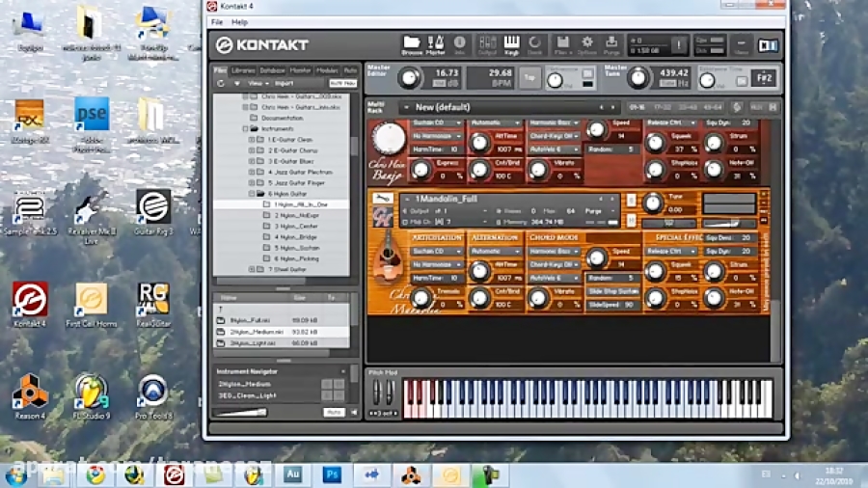
Task: Open the Files save/load icon
Action: 562,44
